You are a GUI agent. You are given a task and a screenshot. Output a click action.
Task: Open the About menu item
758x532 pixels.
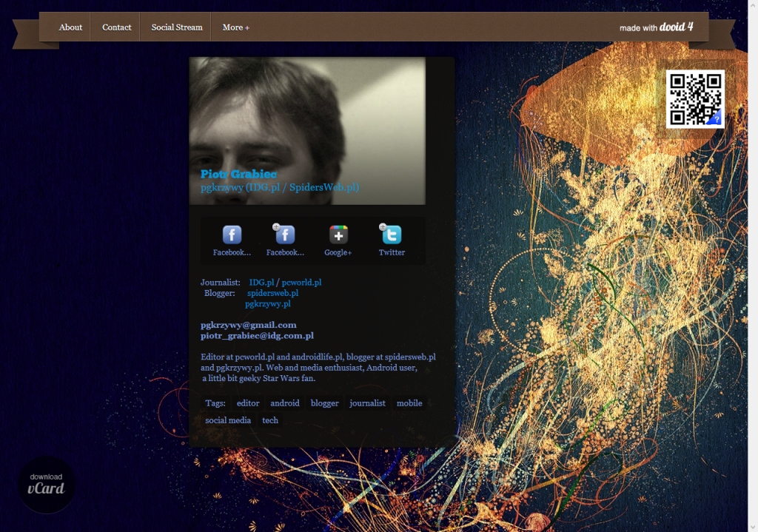tap(70, 27)
